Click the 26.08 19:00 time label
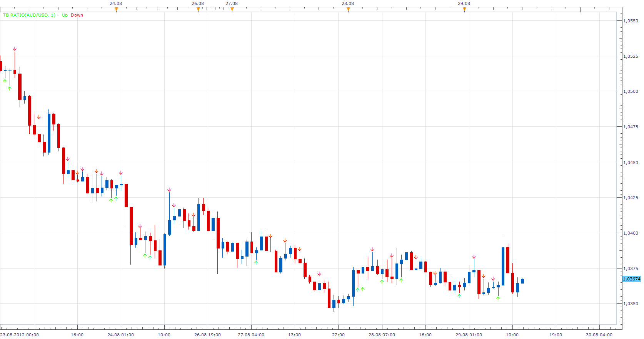The width and height of the screenshot is (644, 339). point(208,335)
